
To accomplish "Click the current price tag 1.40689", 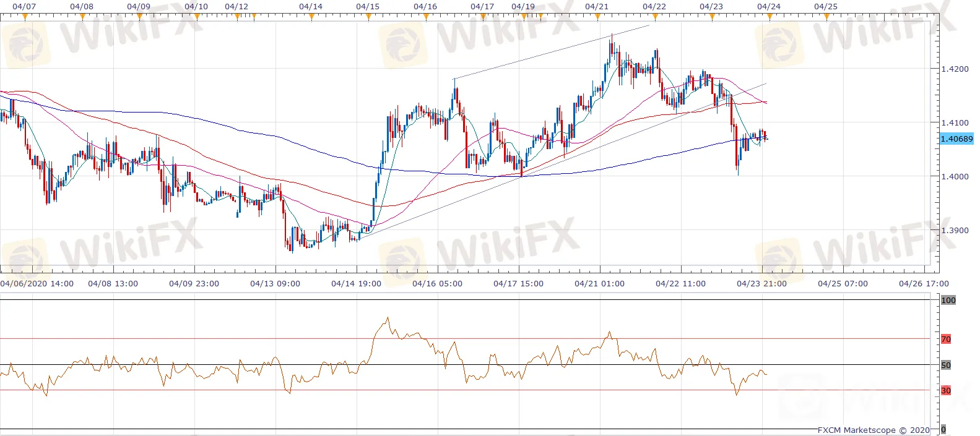I will click(956, 139).
